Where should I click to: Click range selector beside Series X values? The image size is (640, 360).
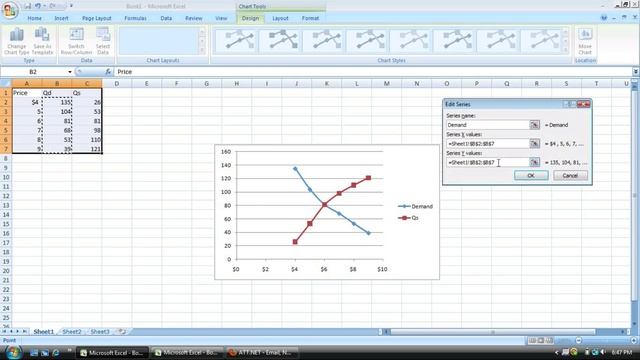(534, 144)
